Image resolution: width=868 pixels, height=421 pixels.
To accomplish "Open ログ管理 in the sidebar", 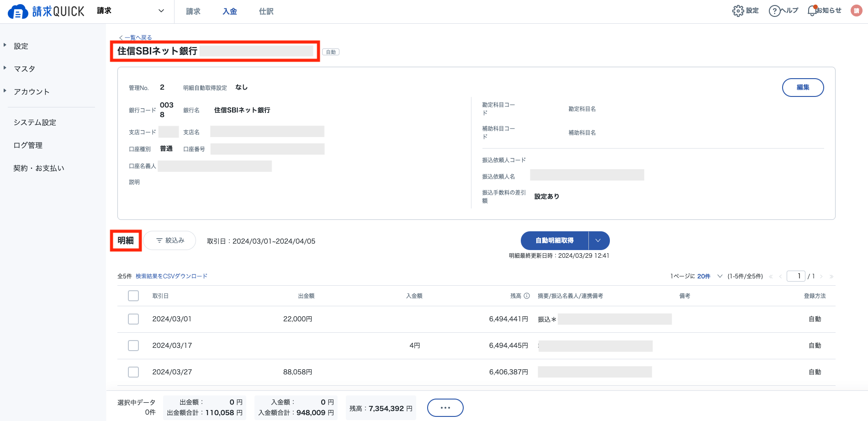I will click(28, 145).
